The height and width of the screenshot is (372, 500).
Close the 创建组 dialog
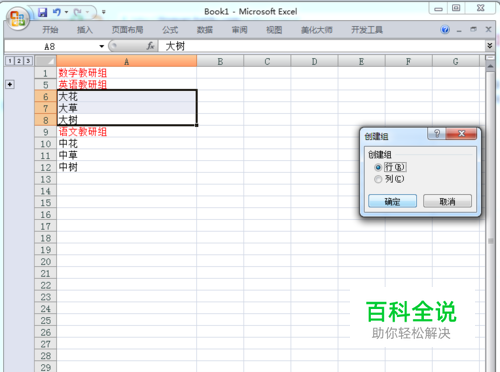[x=461, y=134]
